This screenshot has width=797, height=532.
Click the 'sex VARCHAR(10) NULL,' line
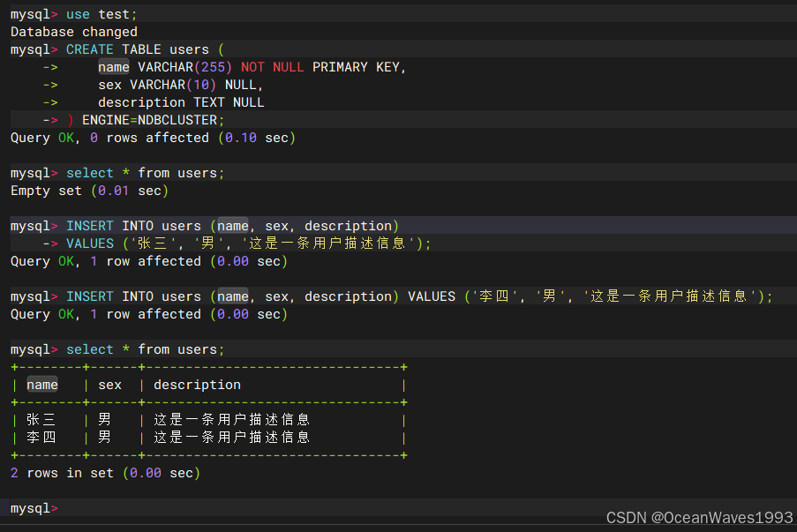pos(180,85)
